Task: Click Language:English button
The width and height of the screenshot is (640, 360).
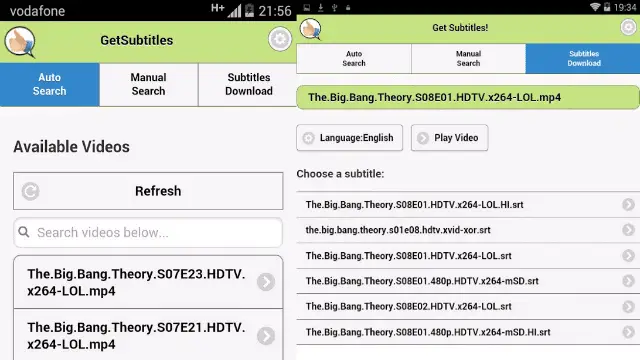Action: click(350, 138)
